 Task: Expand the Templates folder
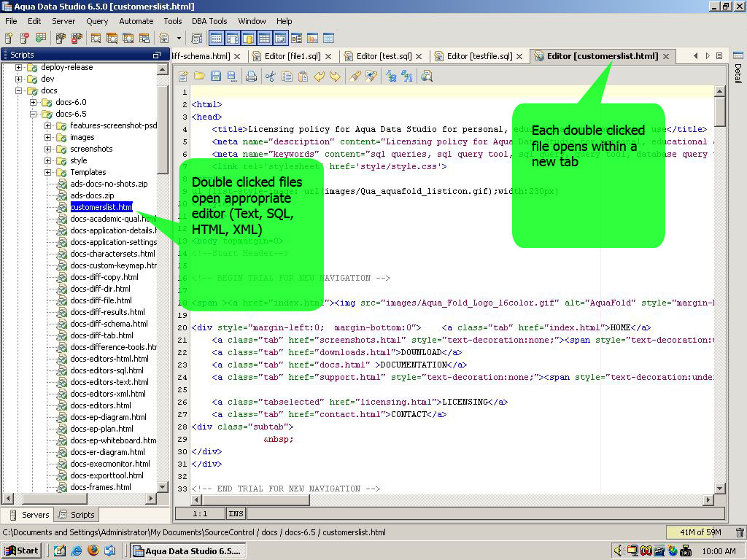pos(47,172)
